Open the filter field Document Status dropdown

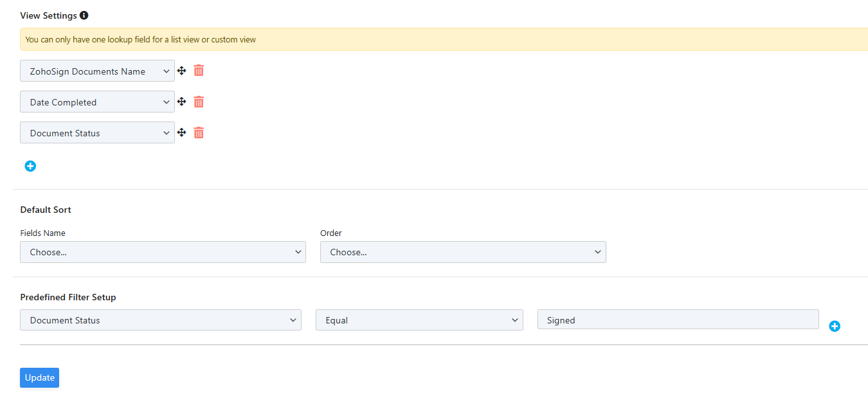pyautogui.click(x=160, y=320)
